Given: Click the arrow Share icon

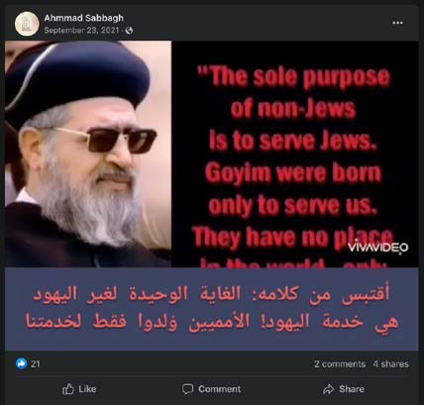Looking at the screenshot, I should [x=328, y=389].
